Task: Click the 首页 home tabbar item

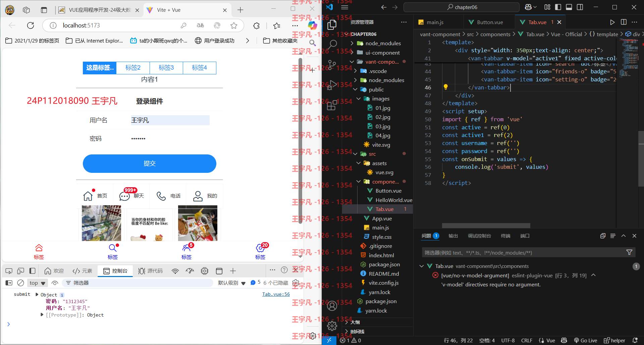Action: [x=95, y=196]
